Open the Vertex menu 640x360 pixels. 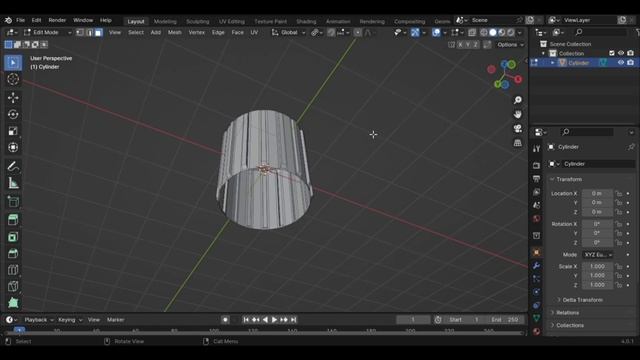pos(196,32)
